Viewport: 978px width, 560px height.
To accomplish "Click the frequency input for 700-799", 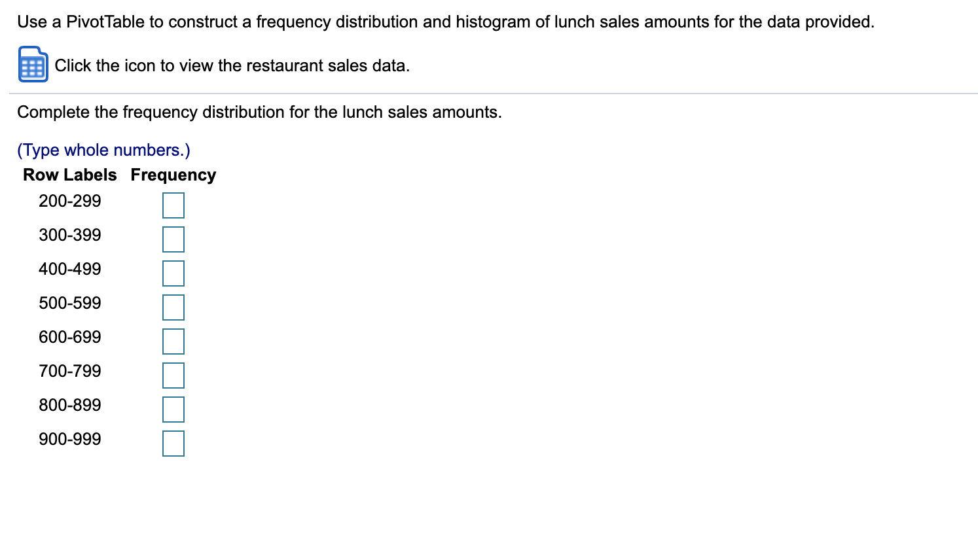I will (173, 375).
